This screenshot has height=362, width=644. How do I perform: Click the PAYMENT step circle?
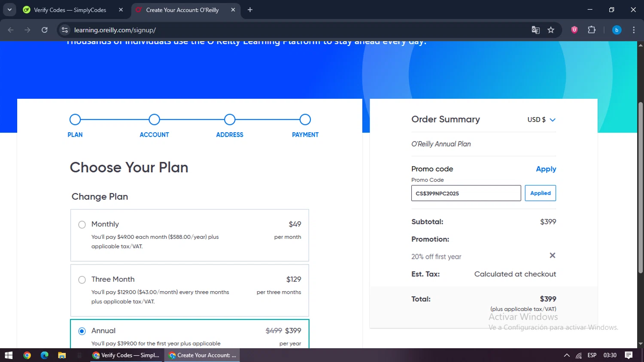click(305, 119)
